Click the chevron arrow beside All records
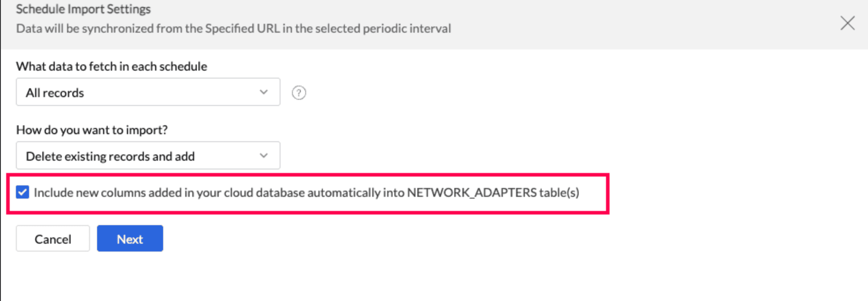868x301 pixels. tap(264, 92)
